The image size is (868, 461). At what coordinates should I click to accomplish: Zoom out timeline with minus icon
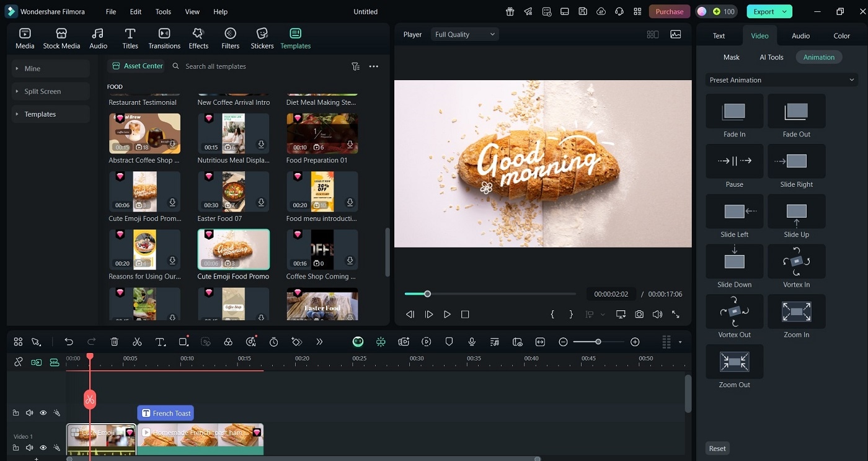pyautogui.click(x=563, y=342)
